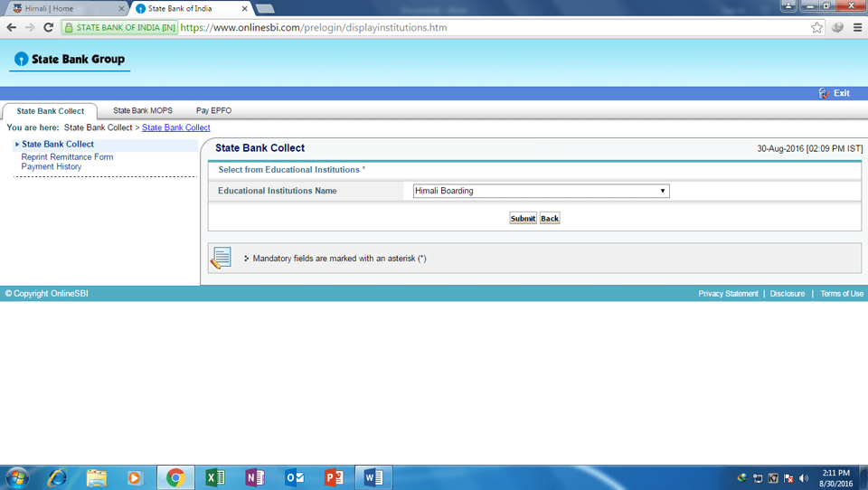Click the browser forward arrow

point(30,27)
